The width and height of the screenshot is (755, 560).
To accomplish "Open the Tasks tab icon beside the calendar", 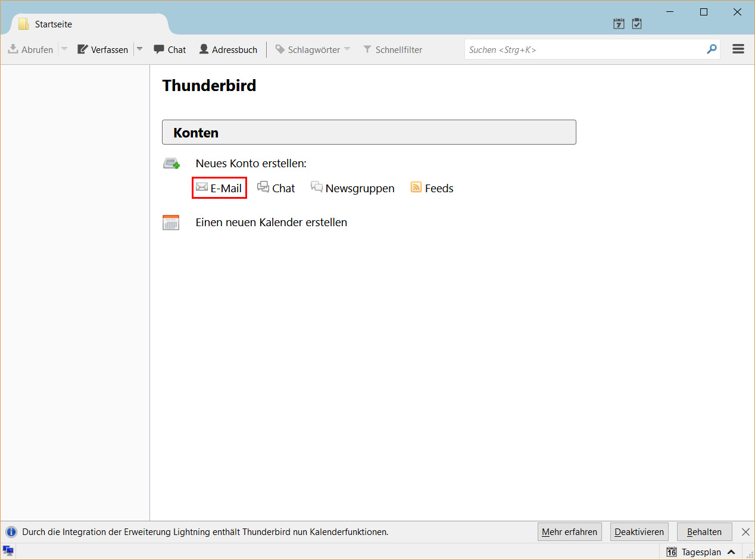I will click(x=637, y=23).
